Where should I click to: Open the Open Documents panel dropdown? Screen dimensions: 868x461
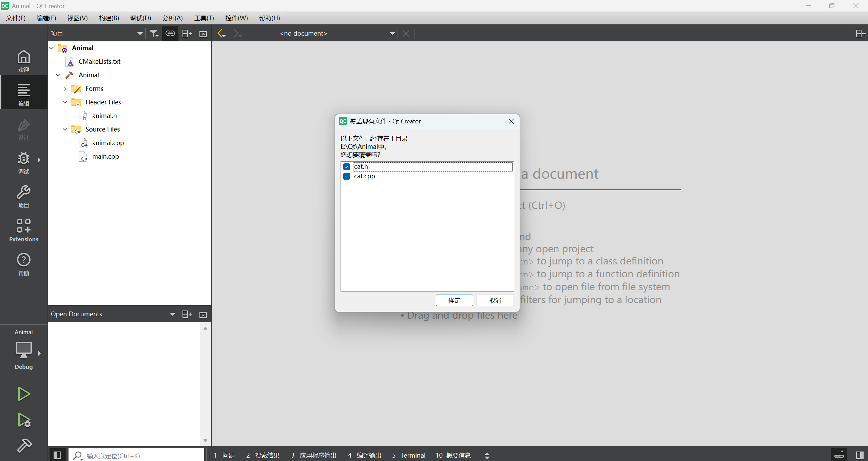coord(172,314)
